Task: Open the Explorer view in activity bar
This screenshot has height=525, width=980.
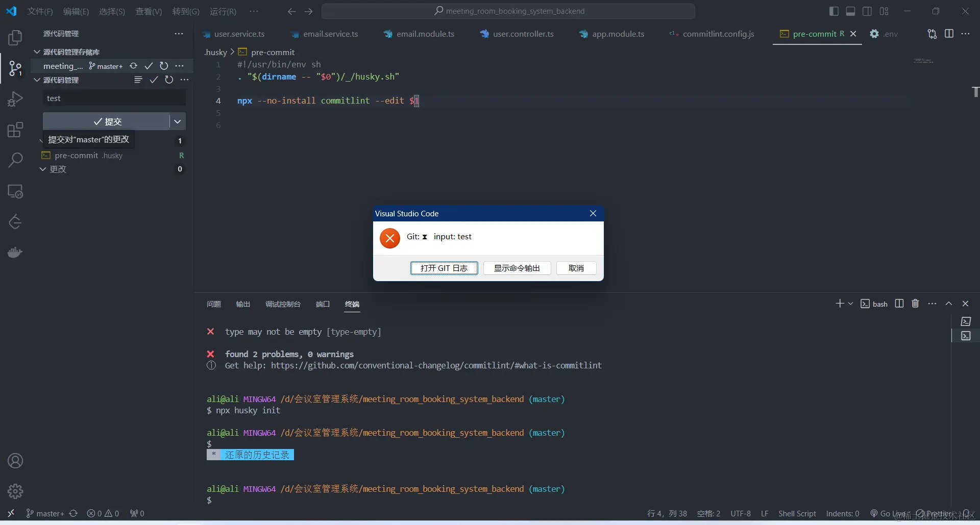Action: 15,38
